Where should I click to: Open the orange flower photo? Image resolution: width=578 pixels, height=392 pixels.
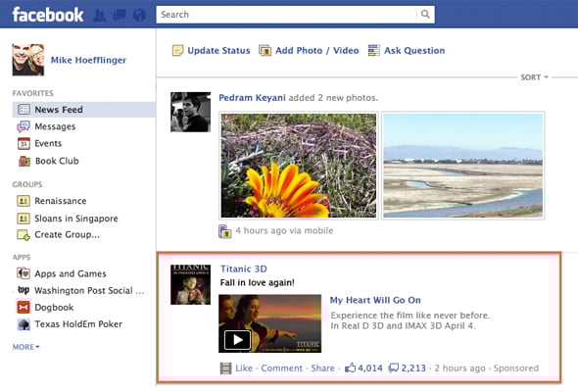coord(299,166)
